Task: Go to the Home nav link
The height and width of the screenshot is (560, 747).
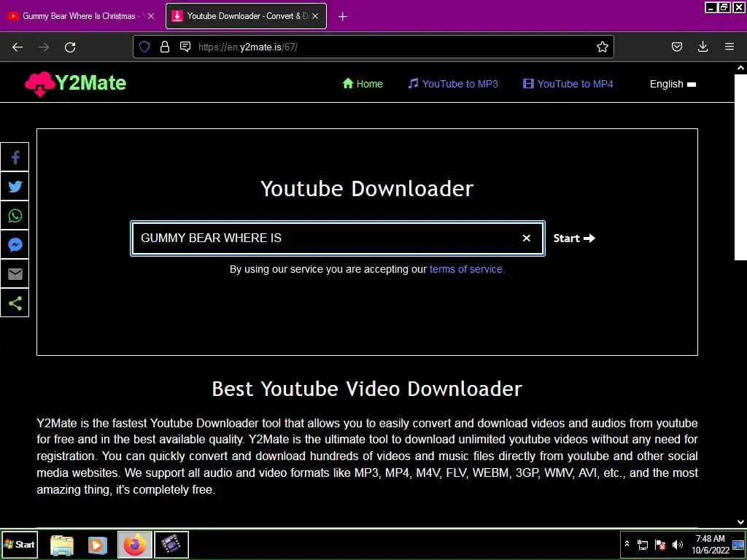Action: [363, 84]
